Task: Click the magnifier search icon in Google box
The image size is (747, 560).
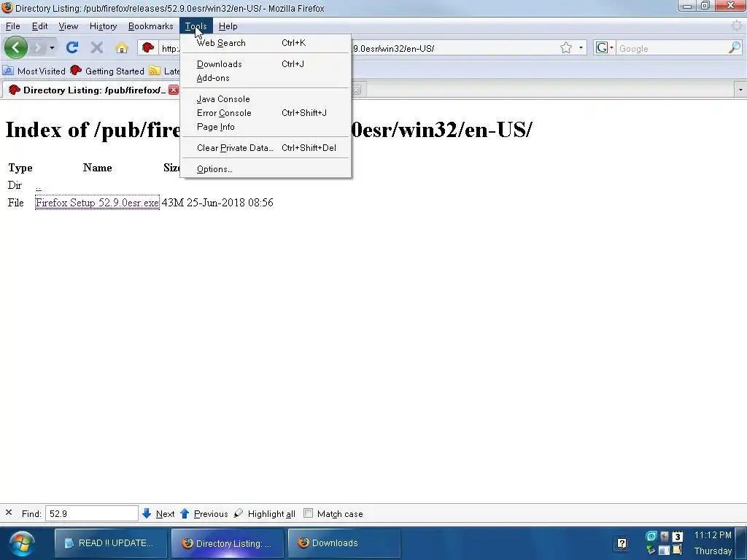Action: coord(734,47)
